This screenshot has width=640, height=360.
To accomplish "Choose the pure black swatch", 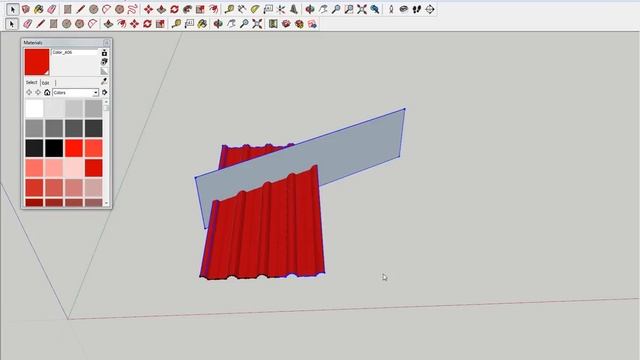I will [x=54, y=148].
